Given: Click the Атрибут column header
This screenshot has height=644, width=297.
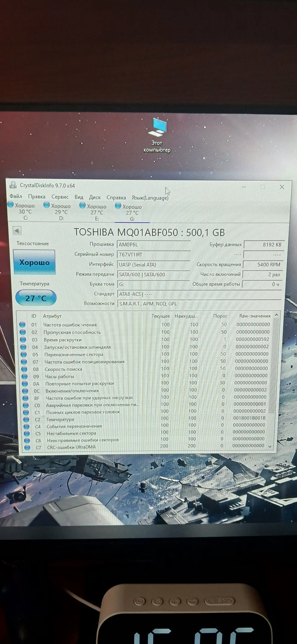Looking at the screenshot, I should (52, 316).
